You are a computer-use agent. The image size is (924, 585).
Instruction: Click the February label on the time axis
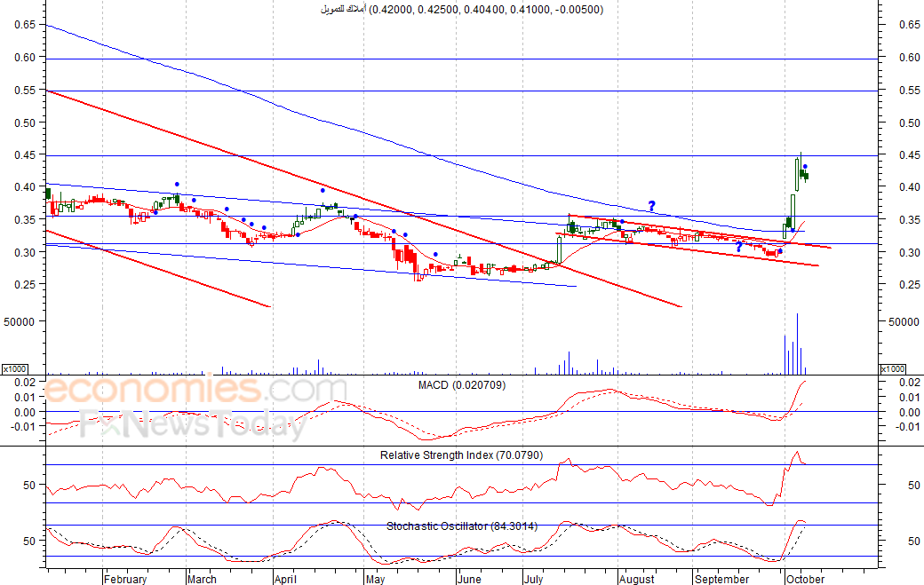pyautogui.click(x=125, y=579)
